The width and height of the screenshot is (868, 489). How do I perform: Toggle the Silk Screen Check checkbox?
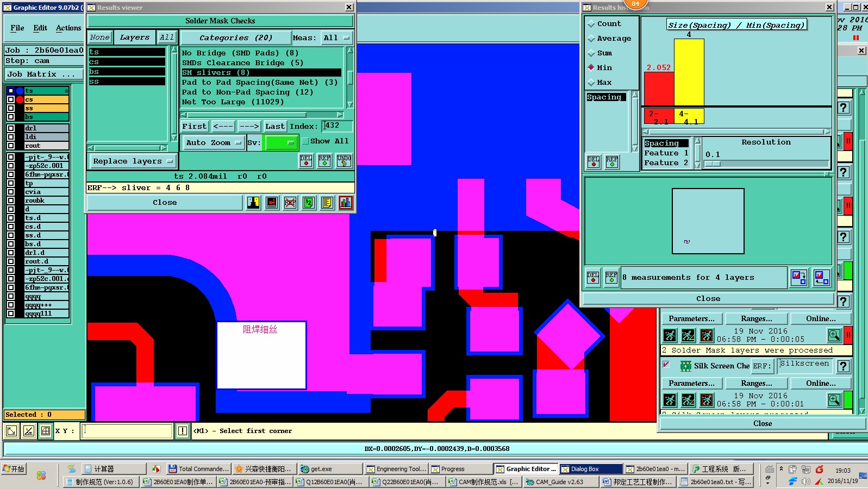point(666,365)
